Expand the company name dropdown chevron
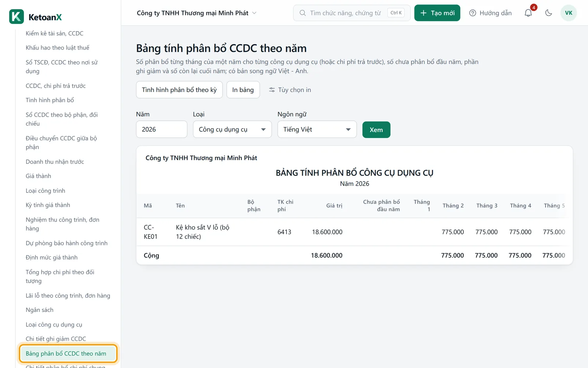Image resolution: width=588 pixels, height=368 pixels. (x=254, y=13)
